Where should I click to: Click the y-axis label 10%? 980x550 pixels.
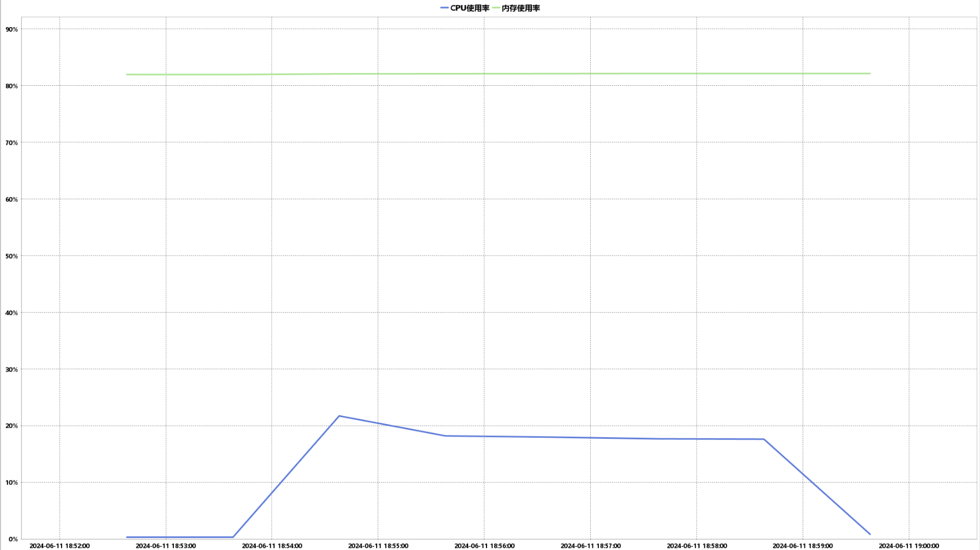click(x=12, y=483)
